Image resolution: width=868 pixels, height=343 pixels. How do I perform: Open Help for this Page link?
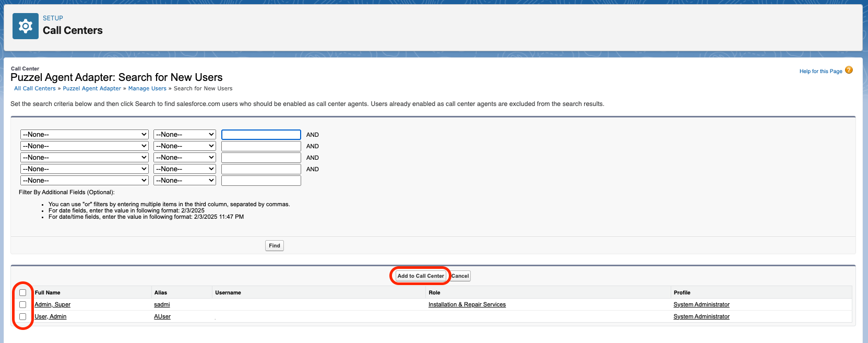(821, 72)
